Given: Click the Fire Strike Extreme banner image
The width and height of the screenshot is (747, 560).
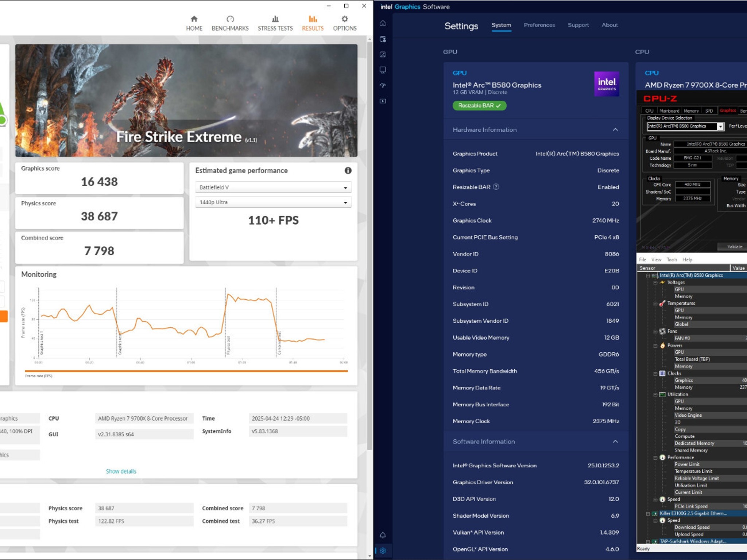Looking at the screenshot, I should pos(186,100).
